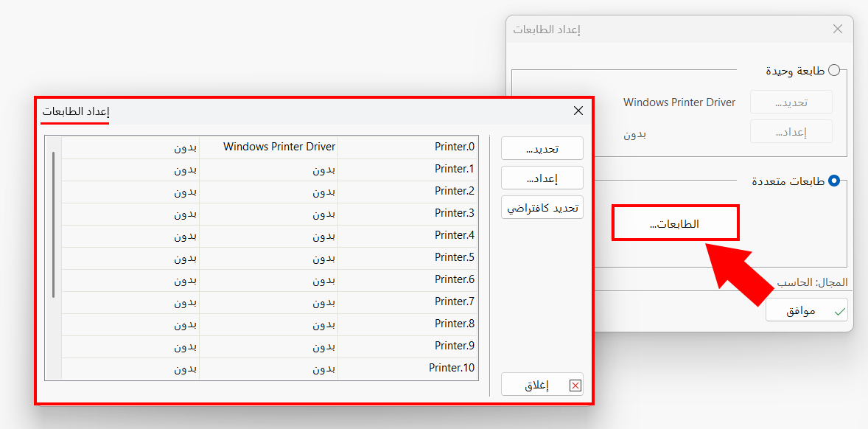Click Windows Printer Driver cell in Printer.0 row
This screenshot has width=868, height=429.
point(279,147)
